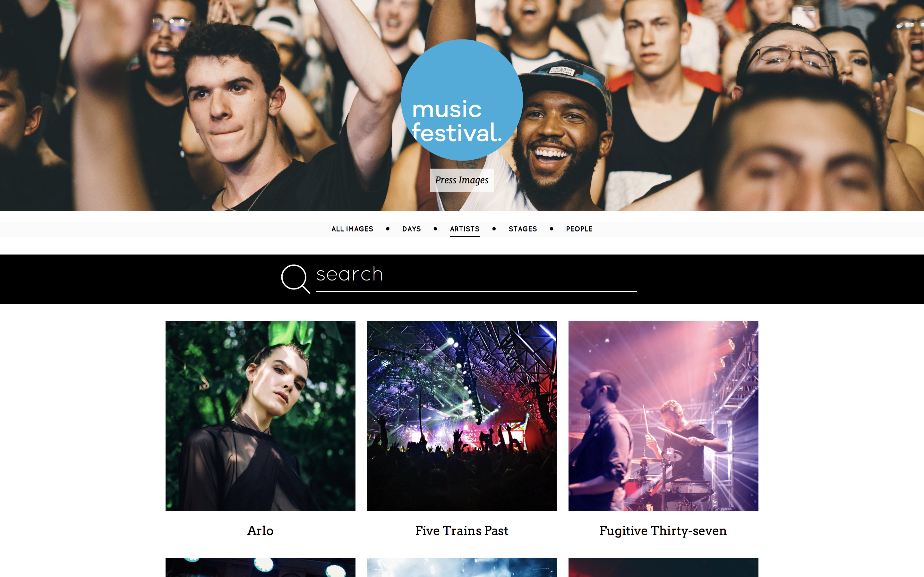Screen dimensions: 924x577
Task: Open the Five Trains Past thumbnail
Action: coord(462,416)
